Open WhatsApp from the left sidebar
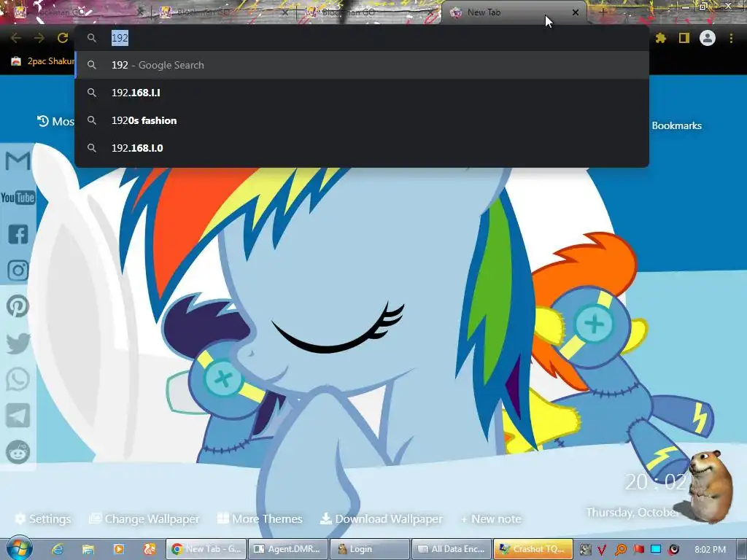 [18, 379]
